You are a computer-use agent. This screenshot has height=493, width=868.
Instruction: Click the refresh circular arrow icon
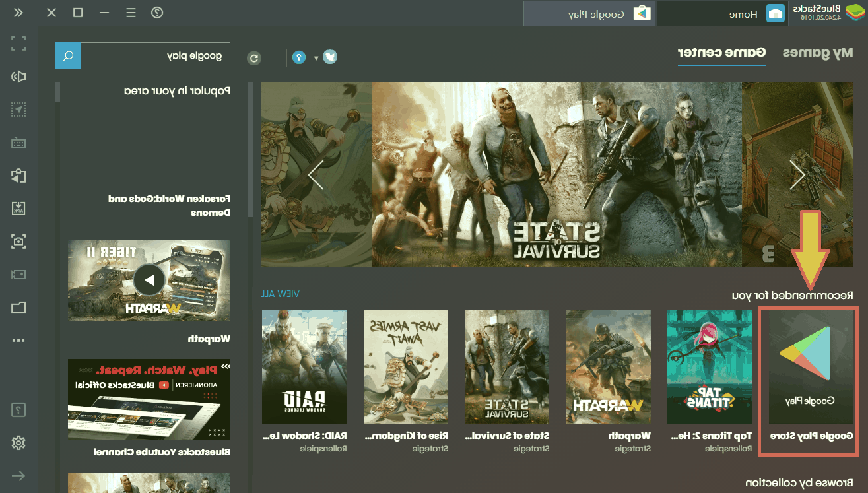[x=254, y=58]
